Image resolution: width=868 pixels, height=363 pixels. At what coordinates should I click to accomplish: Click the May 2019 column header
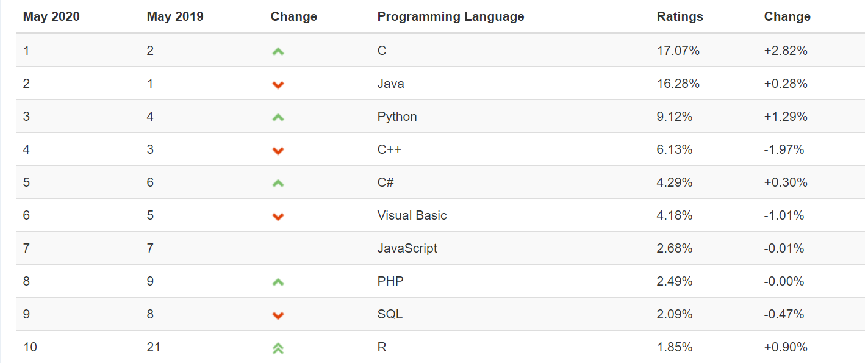175,16
